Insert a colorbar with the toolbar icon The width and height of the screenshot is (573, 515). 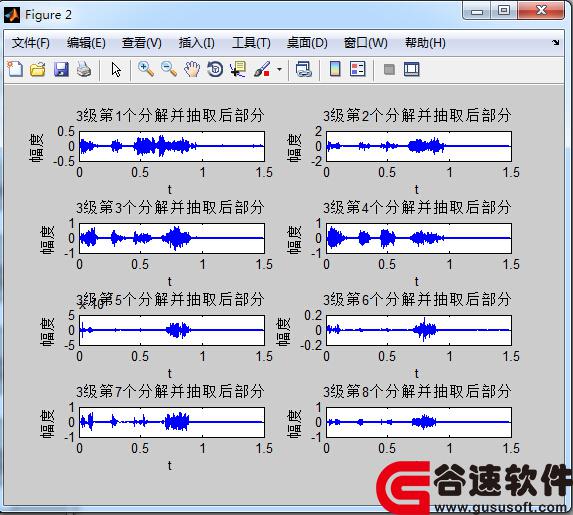point(335,69)
